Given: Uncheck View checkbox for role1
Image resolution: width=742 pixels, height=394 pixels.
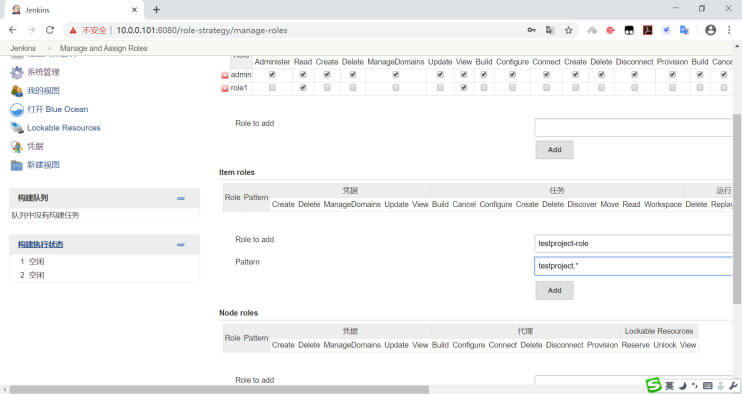Looking at the screenshot, I should (x=464, y=88).
